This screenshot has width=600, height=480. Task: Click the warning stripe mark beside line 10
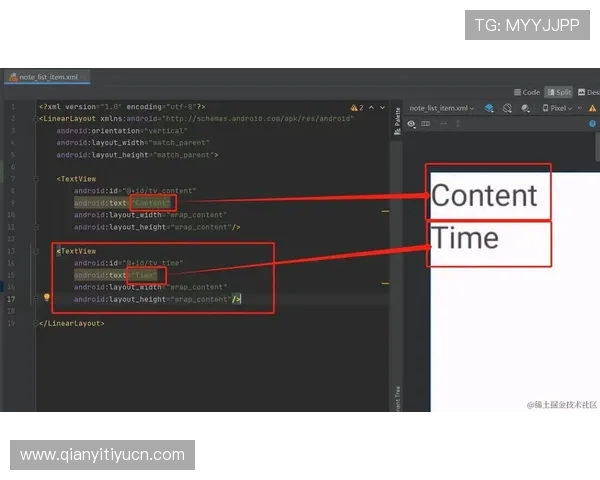pos(385,211)
